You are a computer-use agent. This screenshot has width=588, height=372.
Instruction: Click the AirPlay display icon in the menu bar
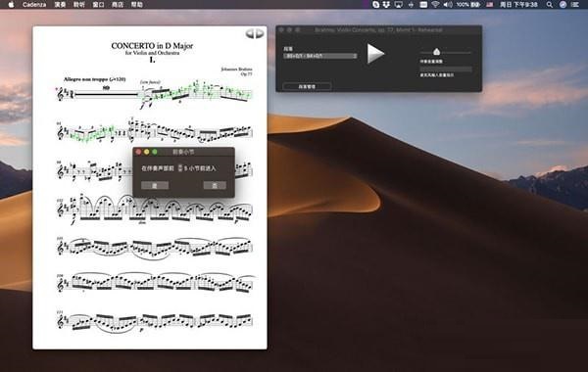point(398,5)
